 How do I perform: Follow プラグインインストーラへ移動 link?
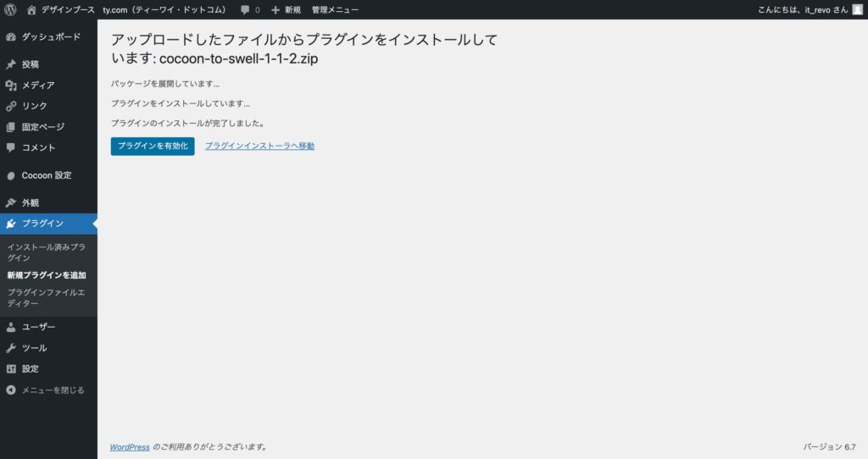tap(259, 147)
